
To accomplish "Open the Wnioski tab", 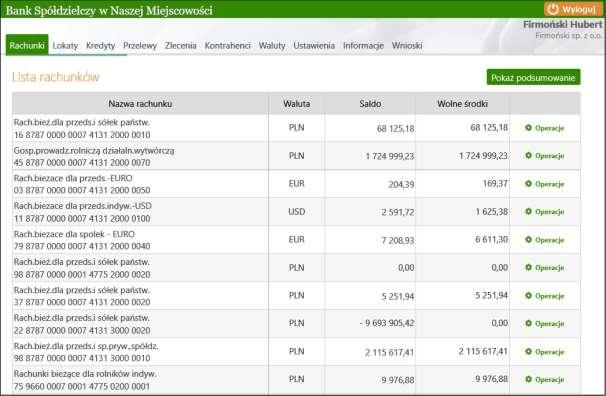I will (x=407, y=46).
